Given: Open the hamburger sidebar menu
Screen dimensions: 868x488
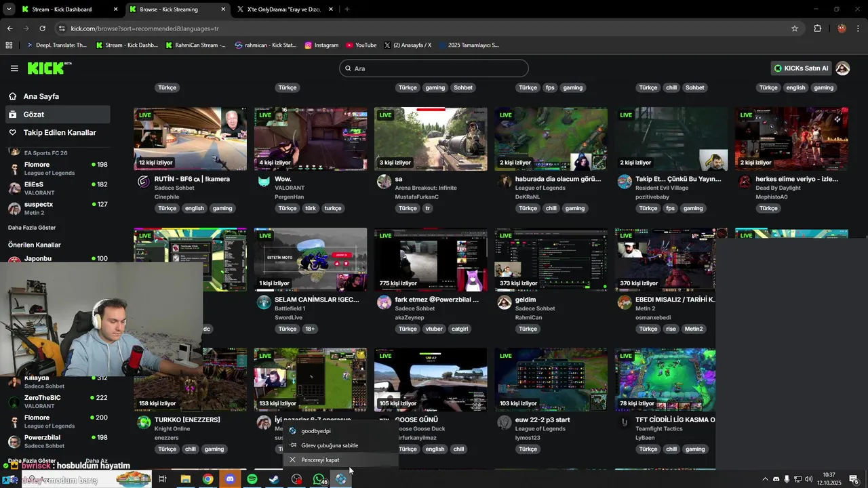Looking at the screenshot, I should pyautogui.click(x=14, y=68).
